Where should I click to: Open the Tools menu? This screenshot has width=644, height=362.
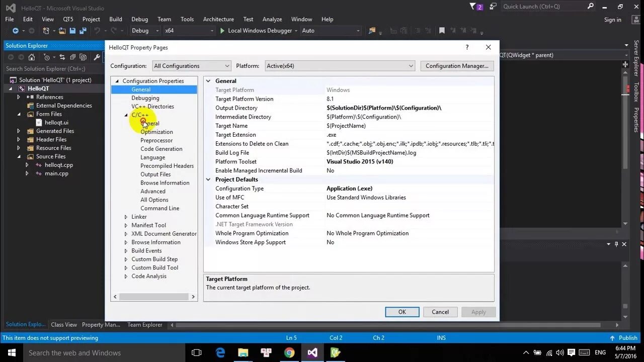(x=187, y=19)
